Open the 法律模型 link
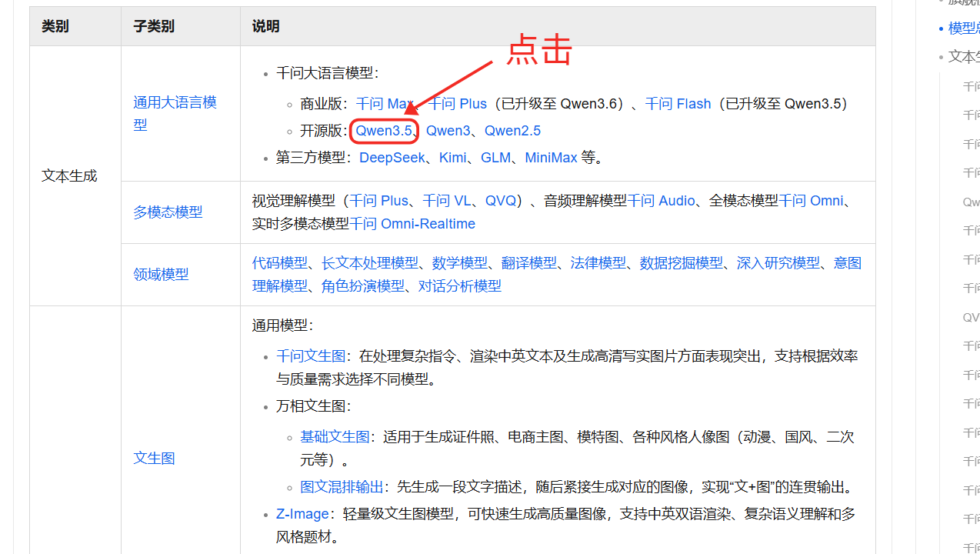 (598, 263)
